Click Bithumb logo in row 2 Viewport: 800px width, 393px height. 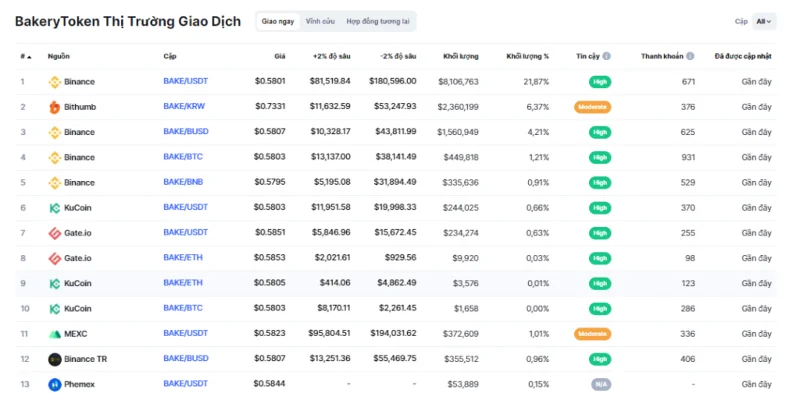(x=55, y=107)
